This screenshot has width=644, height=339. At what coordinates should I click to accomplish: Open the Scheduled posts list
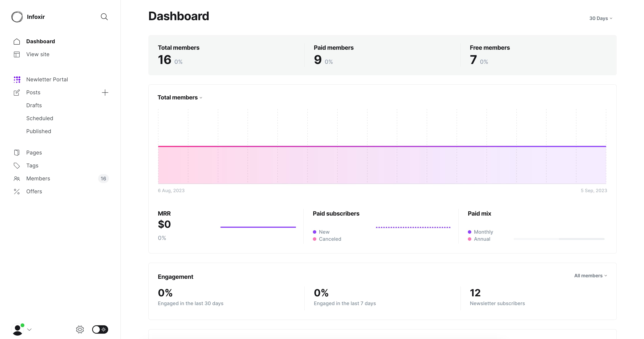pos(40,118)
